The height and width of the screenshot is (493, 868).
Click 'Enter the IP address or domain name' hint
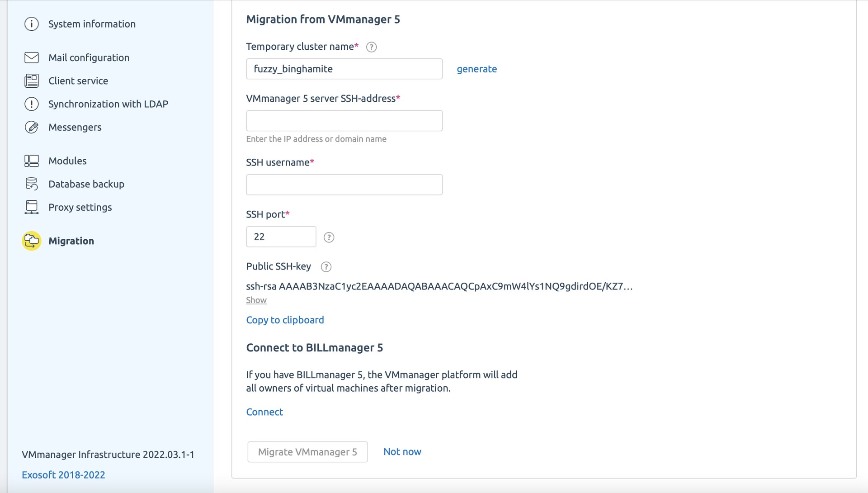[316, 139]
